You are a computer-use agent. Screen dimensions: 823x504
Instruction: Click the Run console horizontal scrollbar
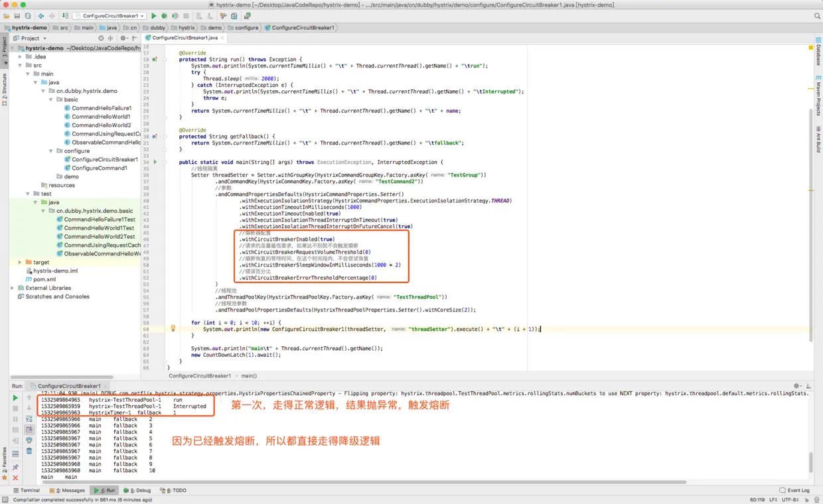[x=364, y=482]
